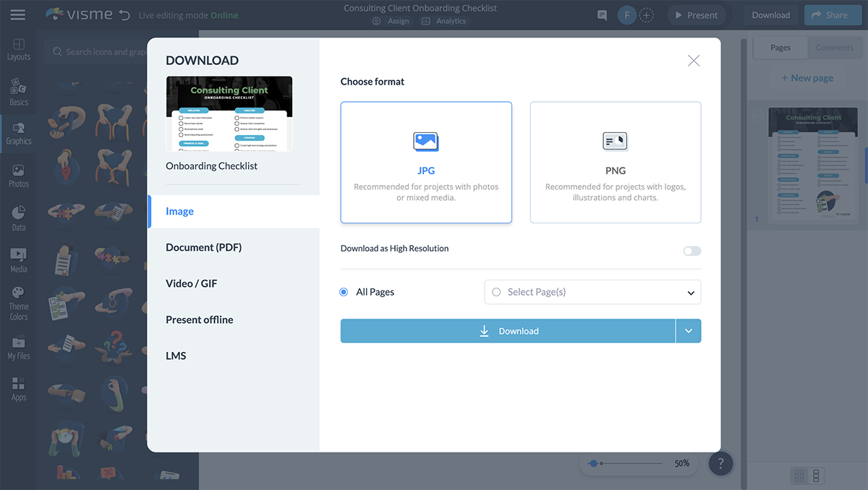Select the All Pages radio button

pyautogui.click(x=344, y=292)
